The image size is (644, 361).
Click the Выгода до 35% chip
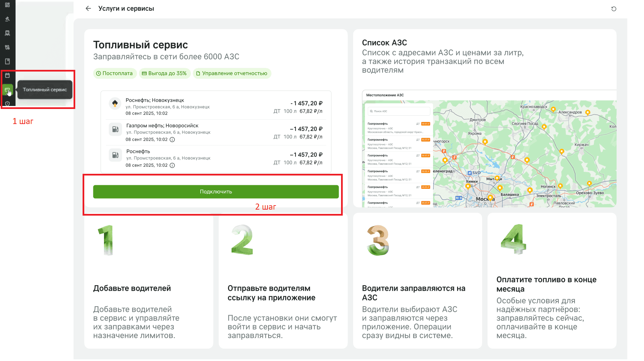point(165,73)
